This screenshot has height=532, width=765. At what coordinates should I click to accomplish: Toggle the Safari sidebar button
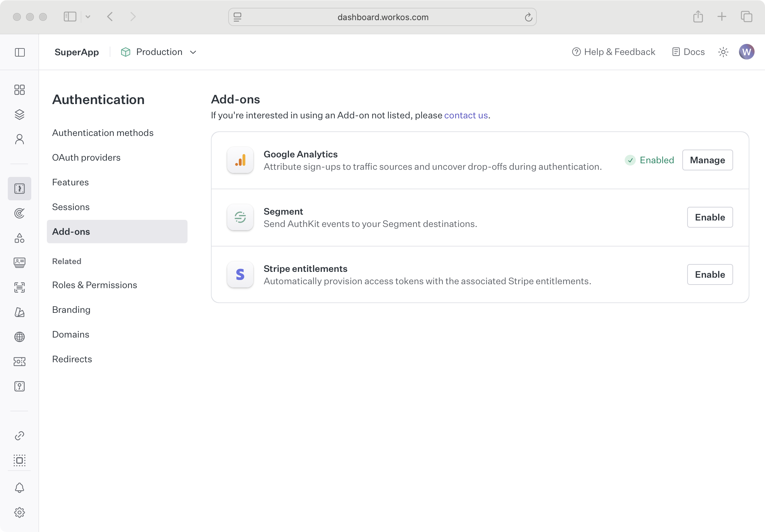point(70,17)
